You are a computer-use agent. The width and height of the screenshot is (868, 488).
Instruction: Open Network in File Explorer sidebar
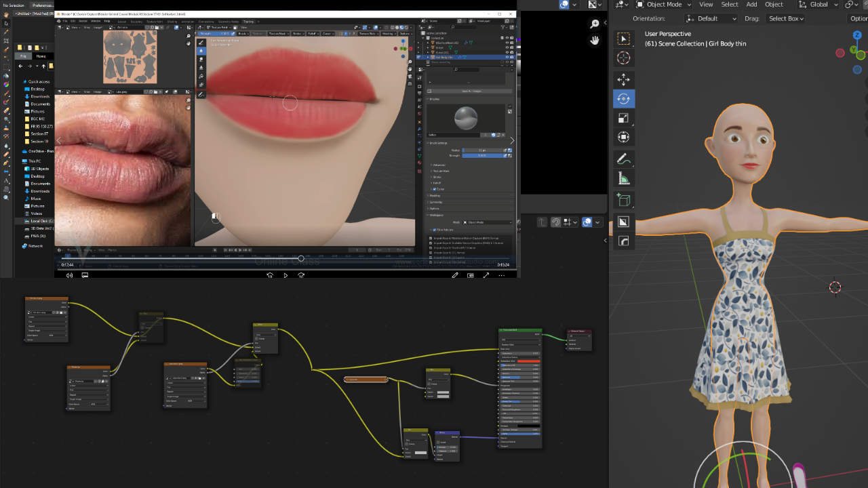pos(35,246)
